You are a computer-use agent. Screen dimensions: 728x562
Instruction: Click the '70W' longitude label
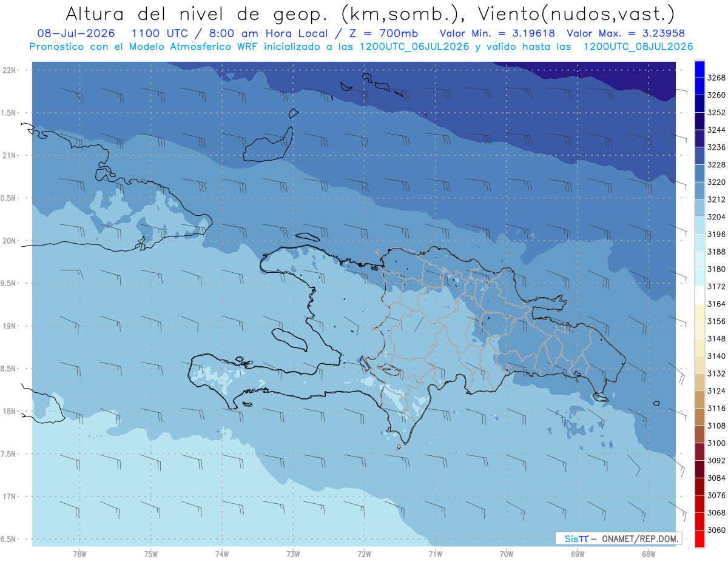pyautogui.click(x=507, y=554)
